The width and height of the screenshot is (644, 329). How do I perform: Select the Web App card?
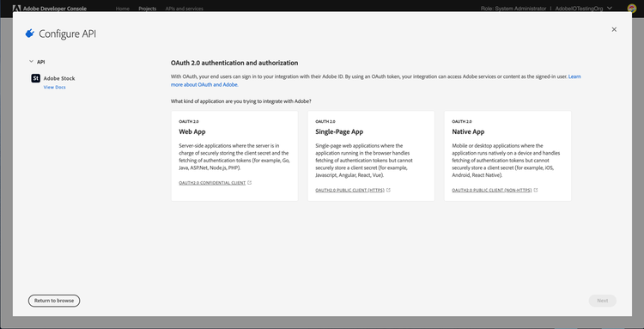click(234, 156)
